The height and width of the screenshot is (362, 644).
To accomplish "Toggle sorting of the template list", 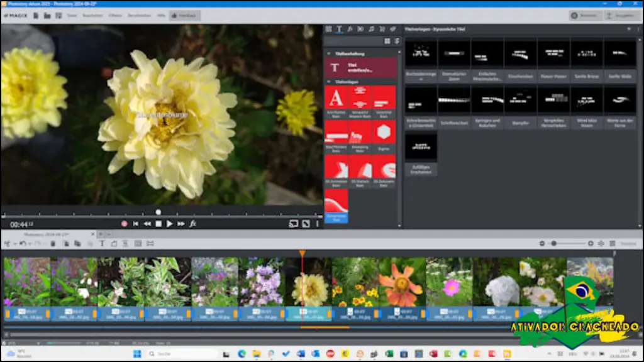I will [397, 41].
